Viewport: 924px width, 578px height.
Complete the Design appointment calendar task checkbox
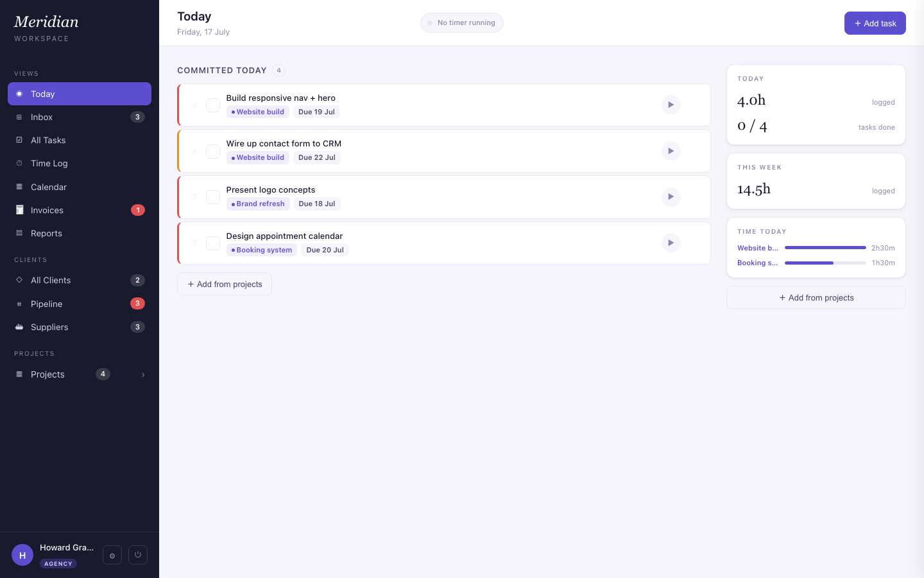click(x=213, y=243)
